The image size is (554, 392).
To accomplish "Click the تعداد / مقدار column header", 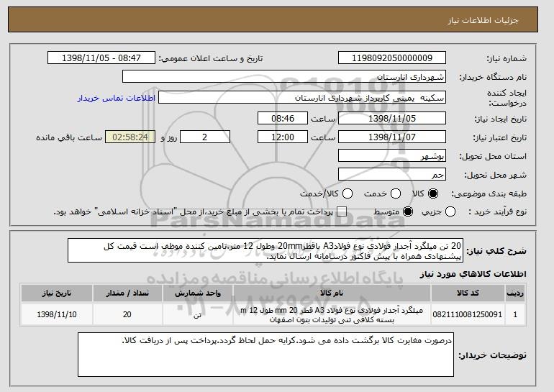I will pyautogui.click(x=127, y=293).
